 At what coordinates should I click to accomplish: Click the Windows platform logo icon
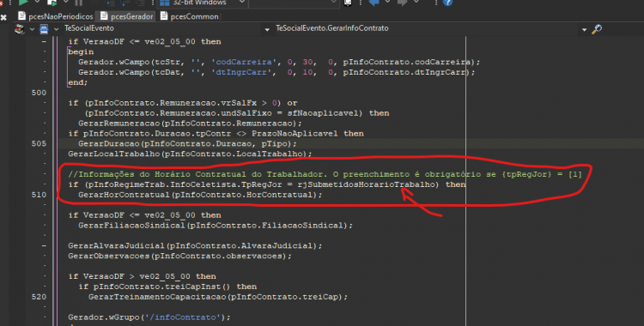pyautogui.click(x=164, y=3)
